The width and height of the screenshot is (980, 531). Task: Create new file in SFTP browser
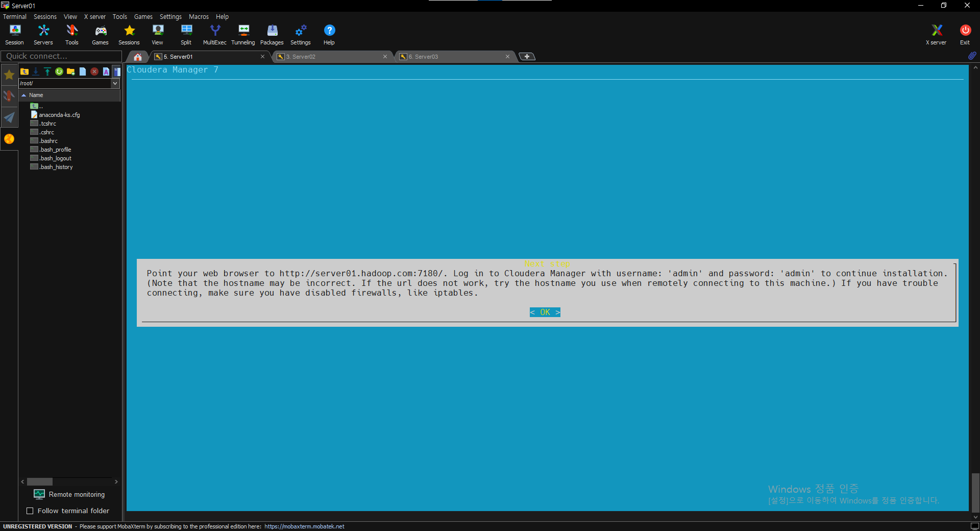coord(83,71)
